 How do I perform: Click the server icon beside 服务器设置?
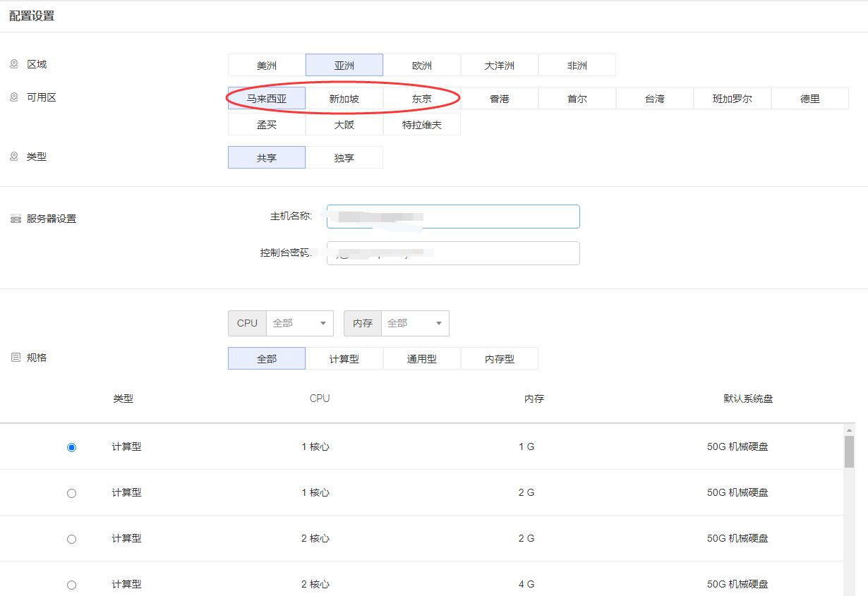(16, 219)
